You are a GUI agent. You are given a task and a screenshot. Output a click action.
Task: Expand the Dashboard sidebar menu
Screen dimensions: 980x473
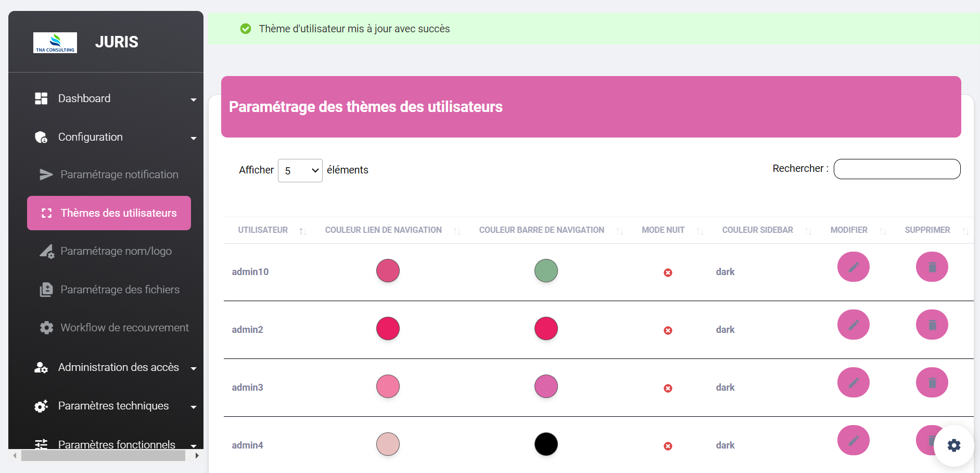(x=114, y=98)
